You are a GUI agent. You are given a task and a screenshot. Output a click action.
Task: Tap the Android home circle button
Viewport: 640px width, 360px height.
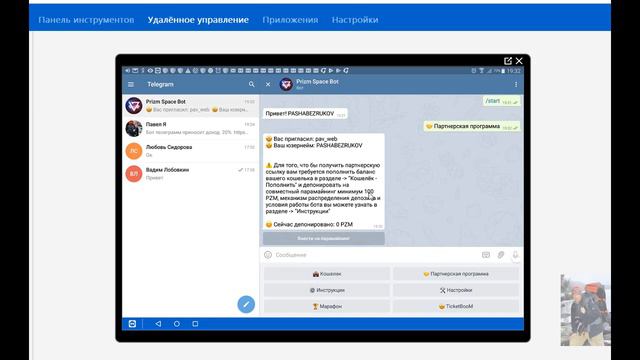pyautogui.click(x=177, y=324)
